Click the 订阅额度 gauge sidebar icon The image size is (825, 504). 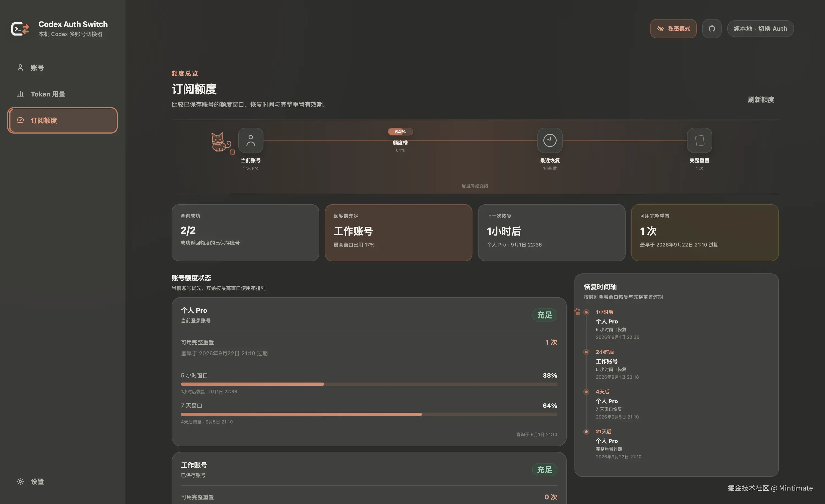(x=20, y=120)
